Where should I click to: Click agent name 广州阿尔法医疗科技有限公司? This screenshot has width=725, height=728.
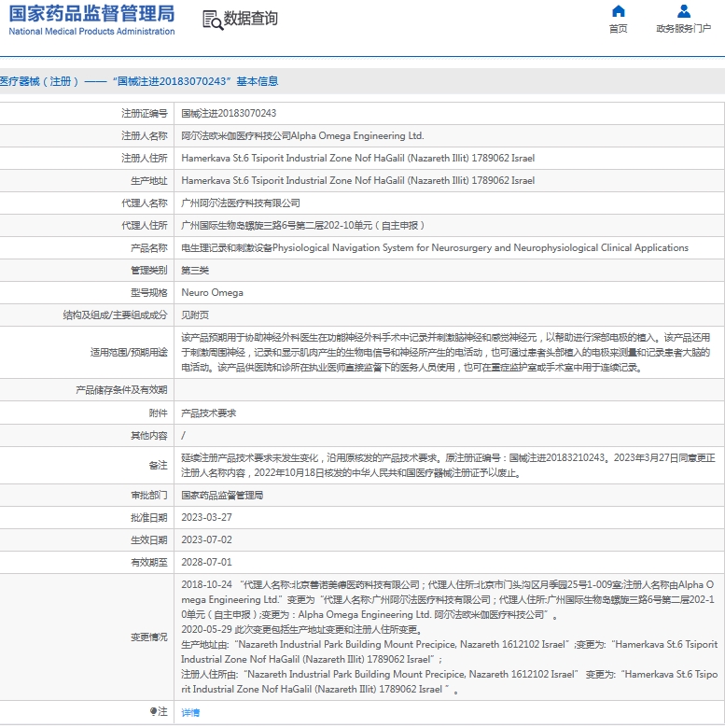tap(241, 203)
